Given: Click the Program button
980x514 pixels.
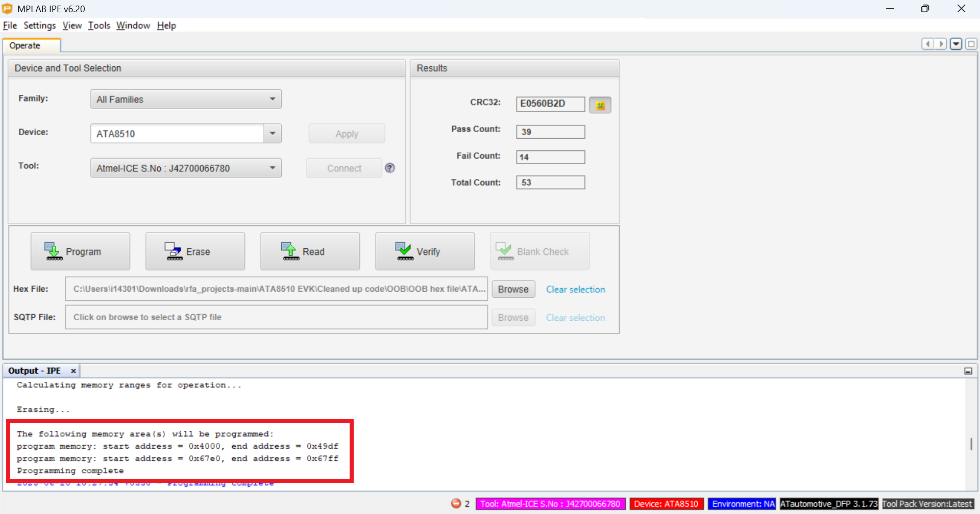Looking at the screenshot, I should point(80,251).
